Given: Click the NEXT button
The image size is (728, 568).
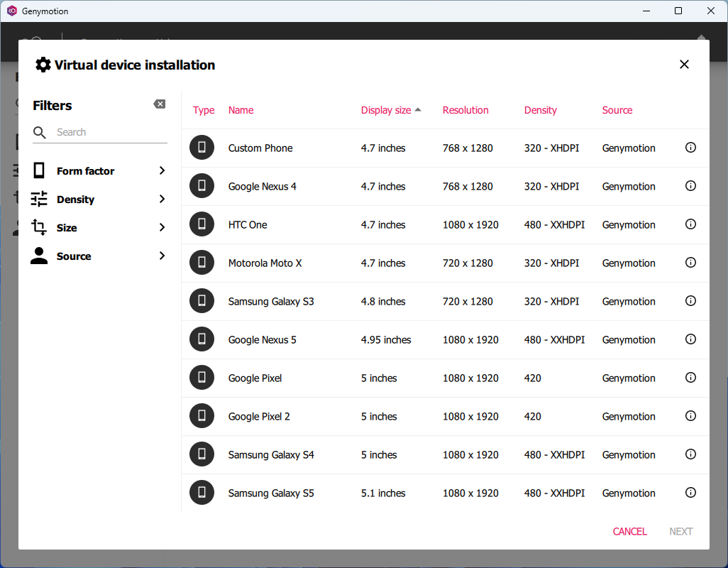Looking at the screenshot, I should point(680,531).
